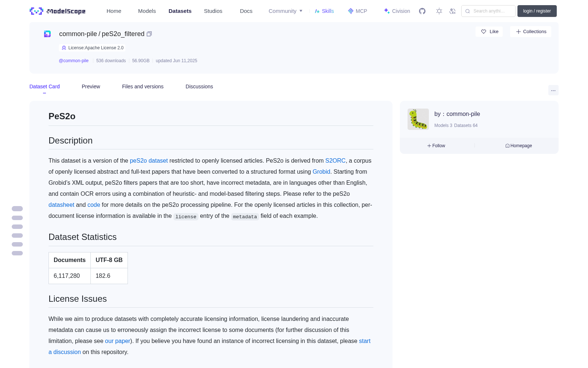Open the three-dots more options menu
The height and width of the screenshot is (368, 588).
click(x=553, y=90)
